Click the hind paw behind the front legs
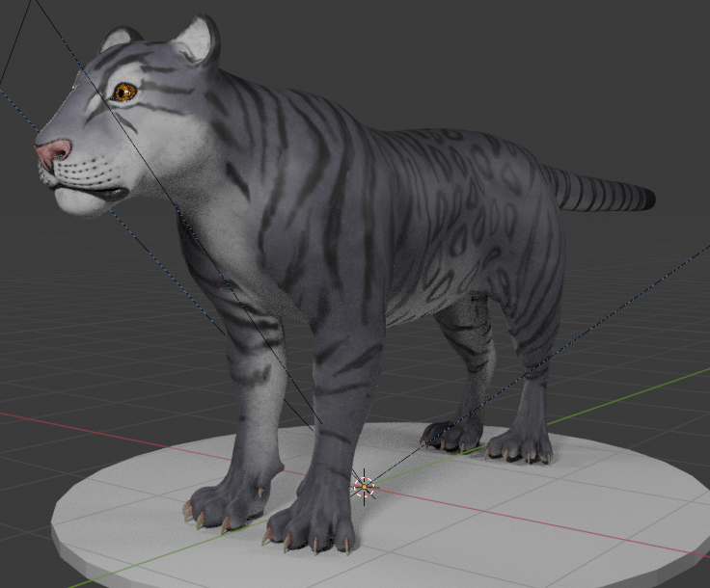 [451, 434]
